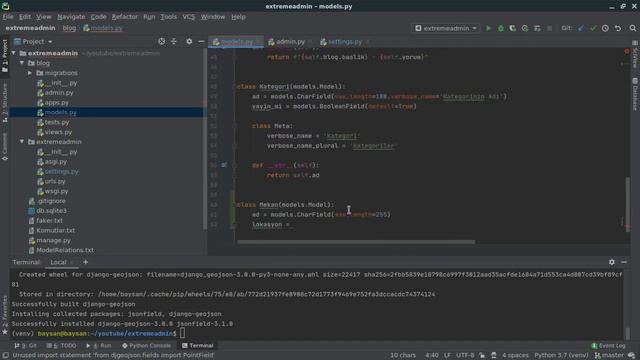Collapse all using the Project panel icon
This screenshot has width=640, height=360.
(x=174, y=41)
